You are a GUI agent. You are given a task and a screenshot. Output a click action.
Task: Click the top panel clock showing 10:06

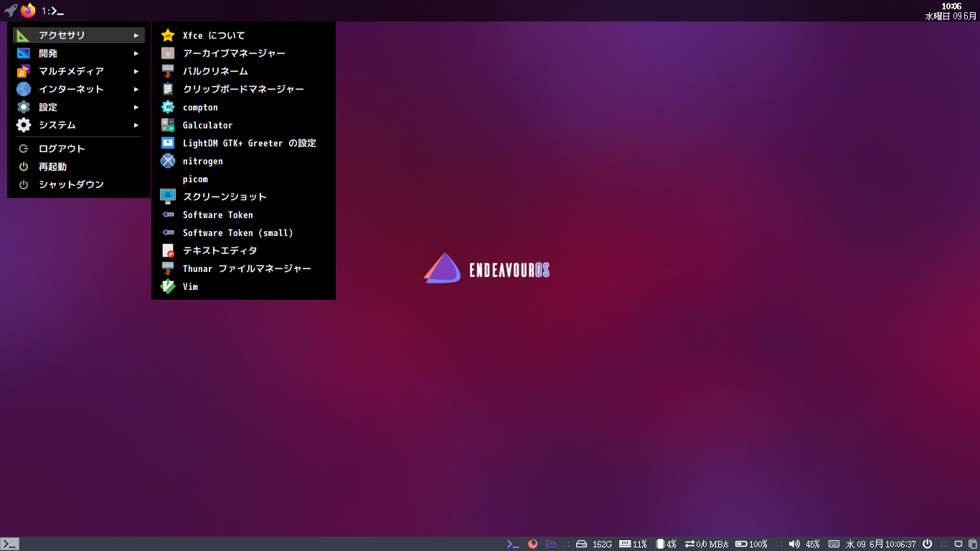coord(951,11)
